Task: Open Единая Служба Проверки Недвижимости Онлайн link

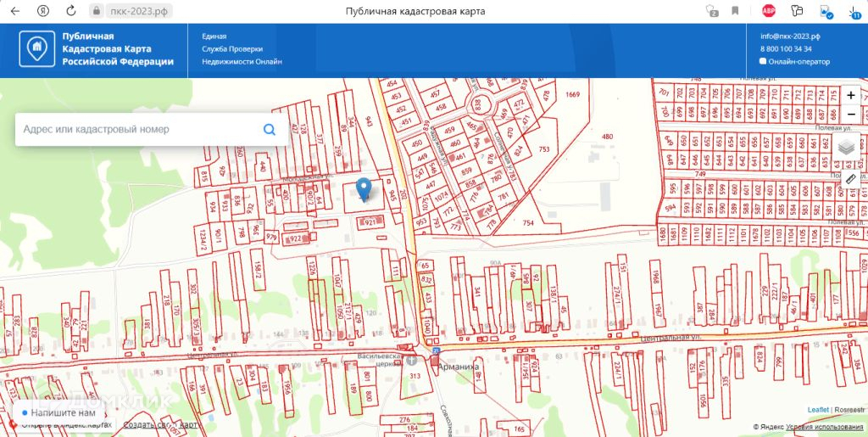Action: 242,48
